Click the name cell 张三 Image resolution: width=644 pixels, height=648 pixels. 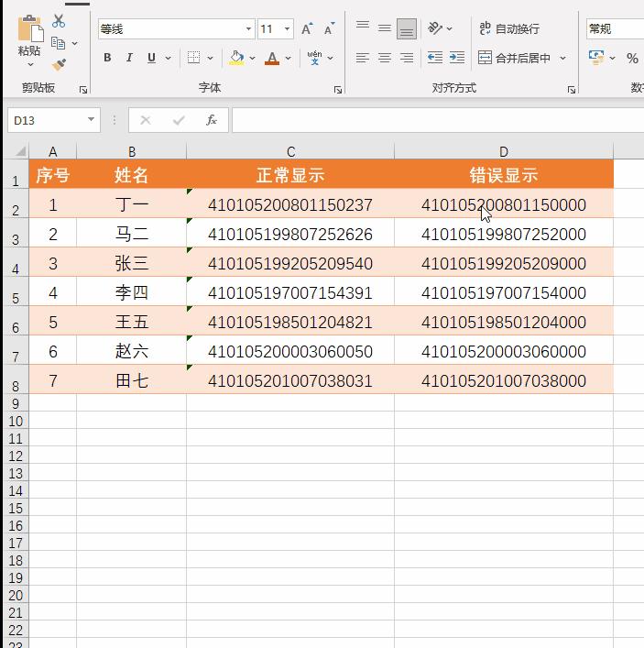click(131, 262)
